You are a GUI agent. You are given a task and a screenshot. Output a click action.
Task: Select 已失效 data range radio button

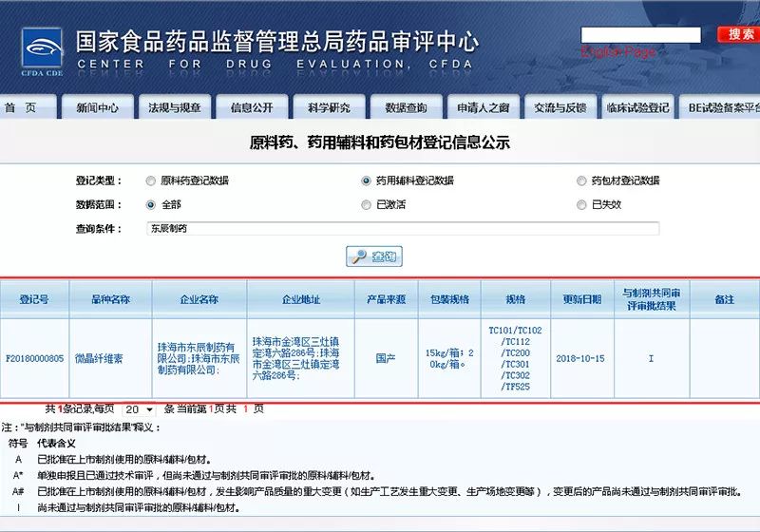581,205
